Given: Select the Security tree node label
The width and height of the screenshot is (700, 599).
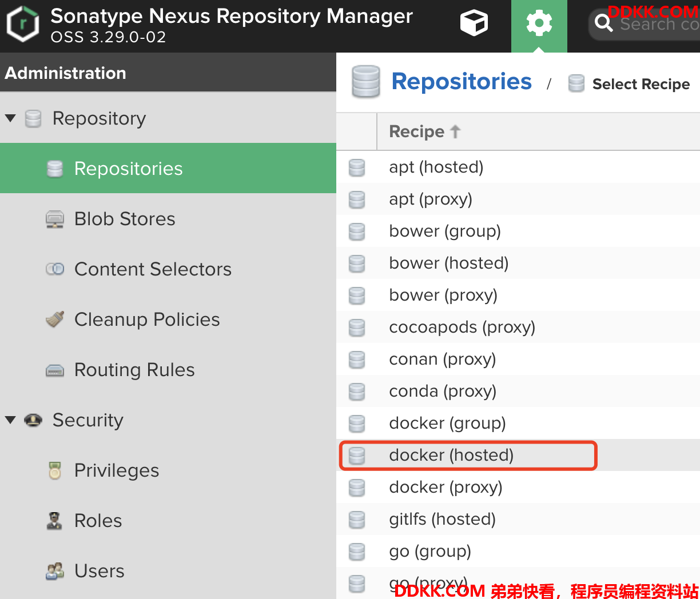Looking at the screenshot, I should (88, 420).
